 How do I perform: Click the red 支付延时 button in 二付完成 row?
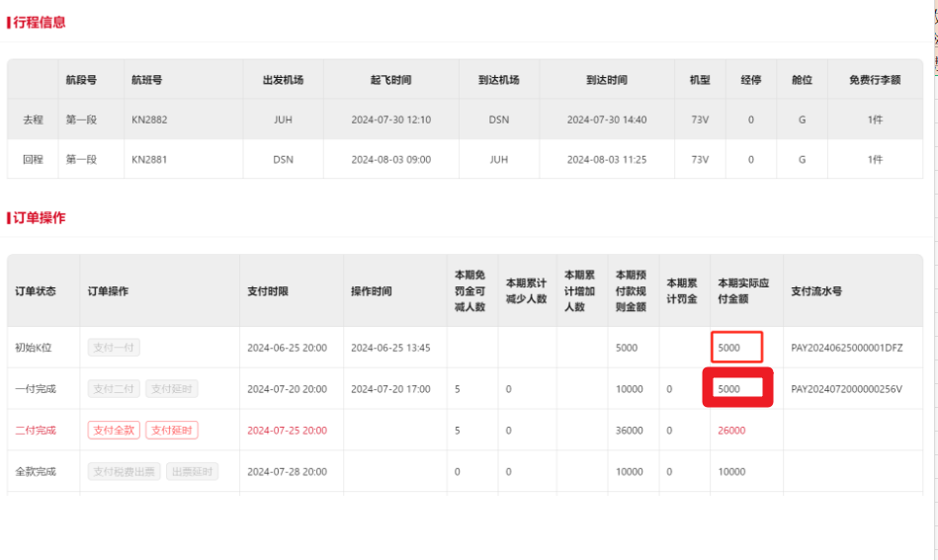172,431
